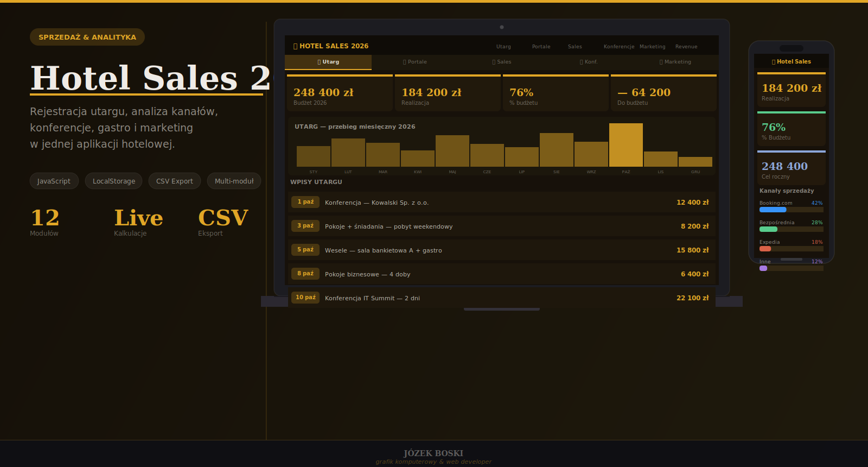Click the JÓZEK BOSKI footer name

tap(433, 453)
